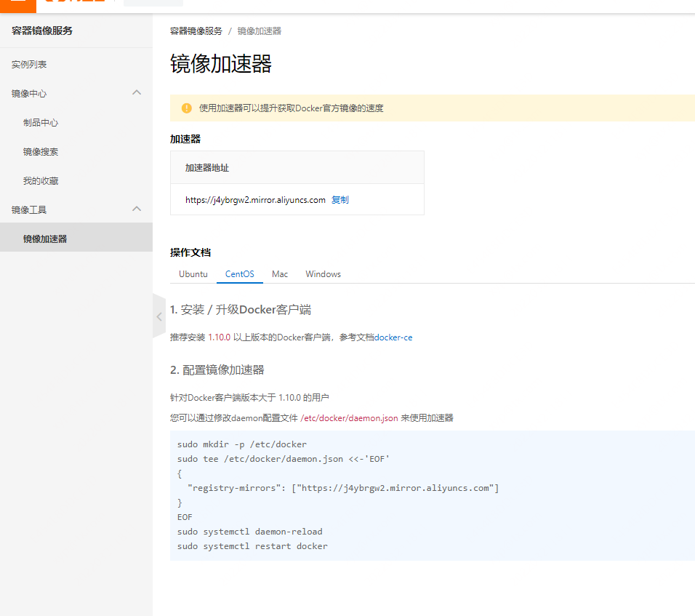Screen dimensions: 695x616
Task: Click the 操作文档 section heading
Action: [190, 253]
